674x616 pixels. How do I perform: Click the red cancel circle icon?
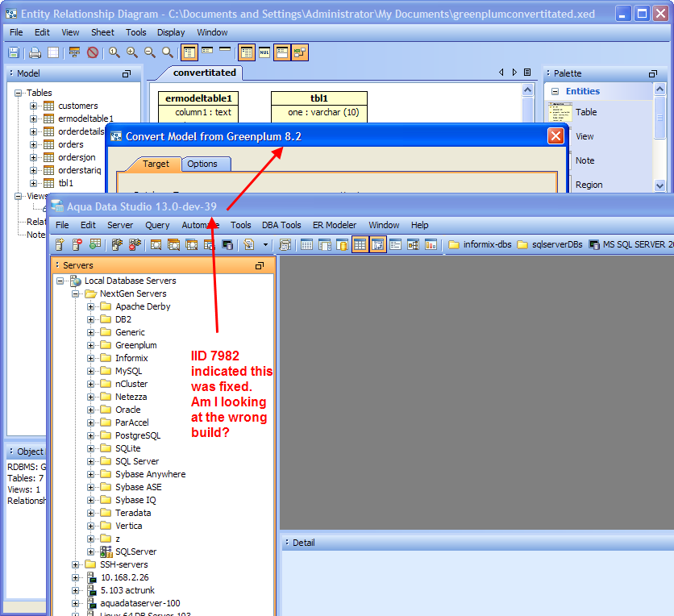tap(93, 52)
